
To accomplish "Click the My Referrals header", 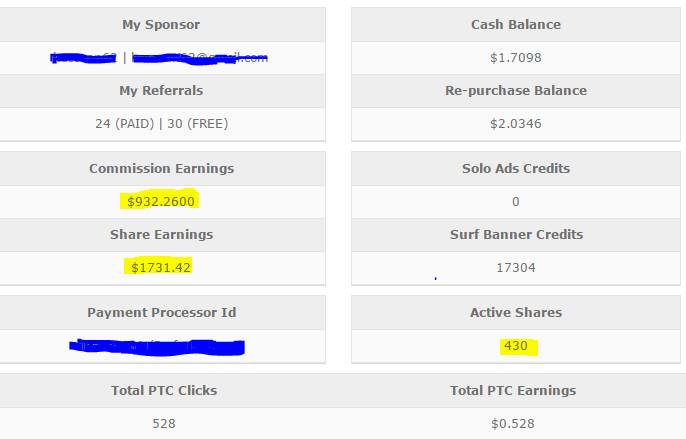I will coord(161,91).
